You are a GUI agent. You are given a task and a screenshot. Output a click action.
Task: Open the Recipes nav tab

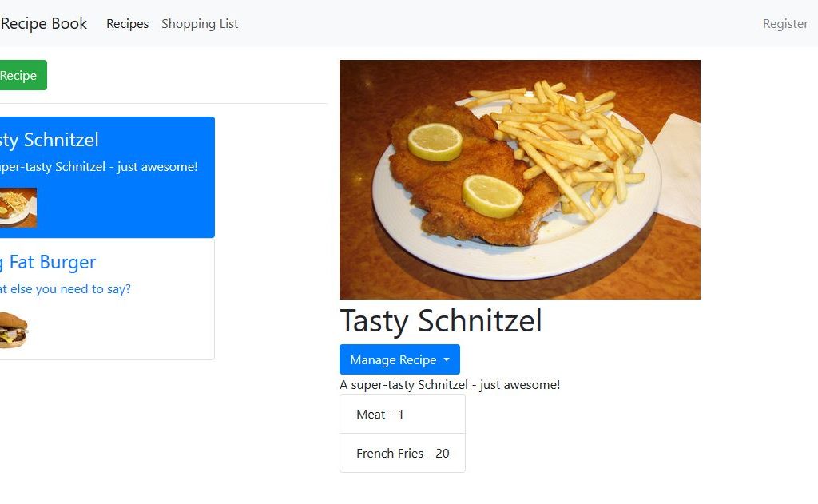point(128,24)
